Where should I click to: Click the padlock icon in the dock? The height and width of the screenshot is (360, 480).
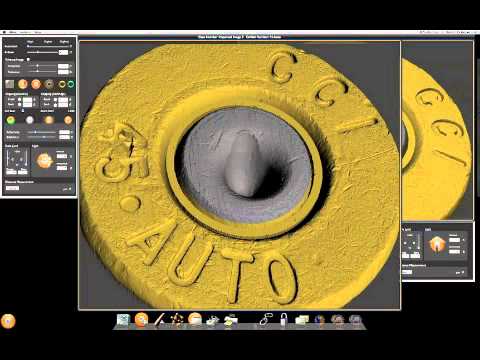click(x=284, y=319)
